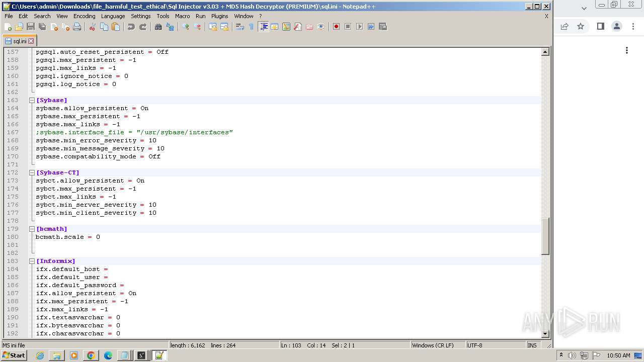
Task: Undo the last edit via toolbar
Action: coord(131,27)
